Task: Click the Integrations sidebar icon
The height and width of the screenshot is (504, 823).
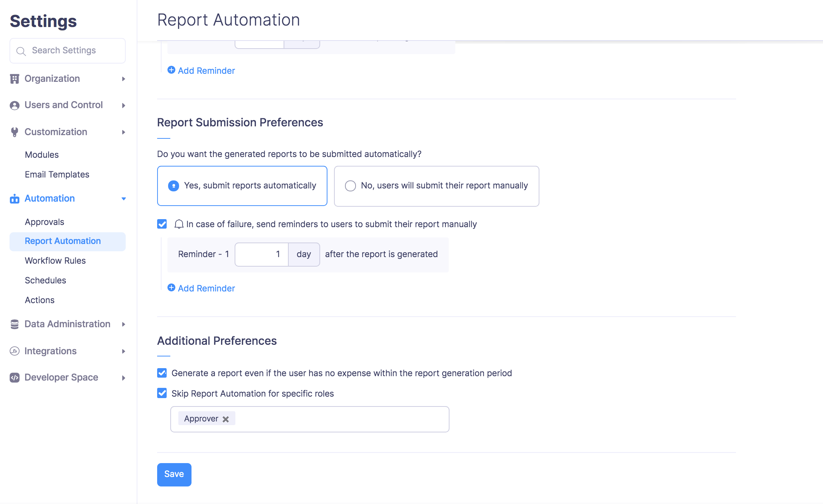Action: (15, 351)
